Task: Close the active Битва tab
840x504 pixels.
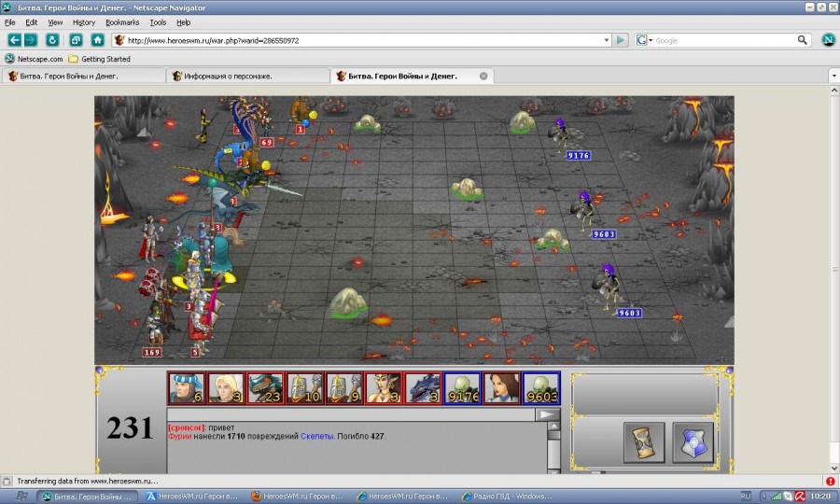Action: (483, 76)
